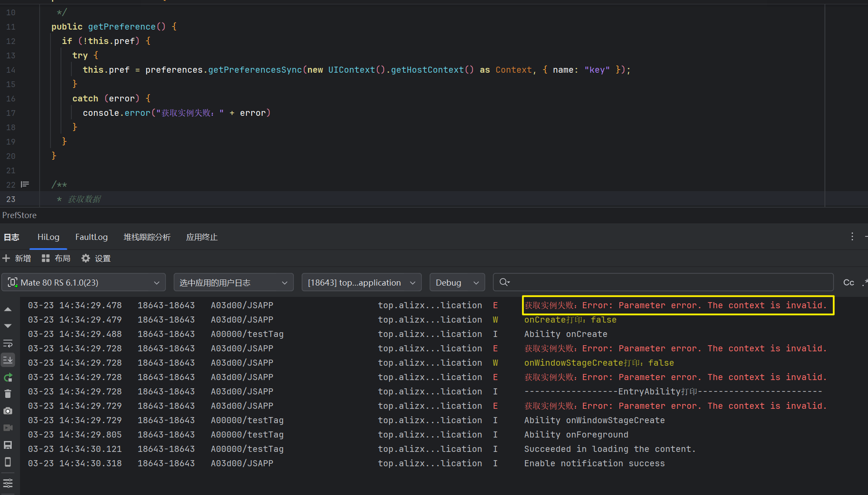Click the 新增 add button
868x495 pixels.
[17, 259]
